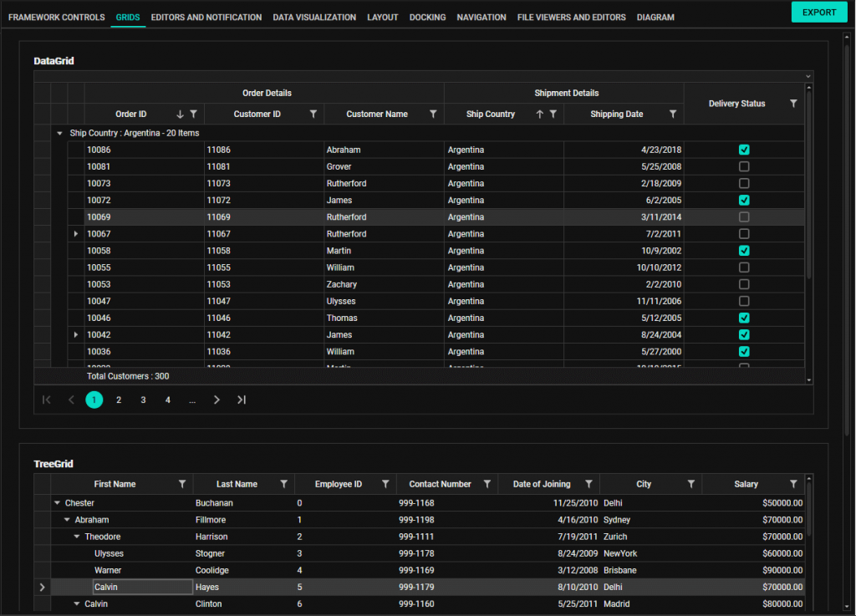The image size is (856, 616).
Task: Collapse the Ship Country Argentina group
Action: tap(59, 133)
